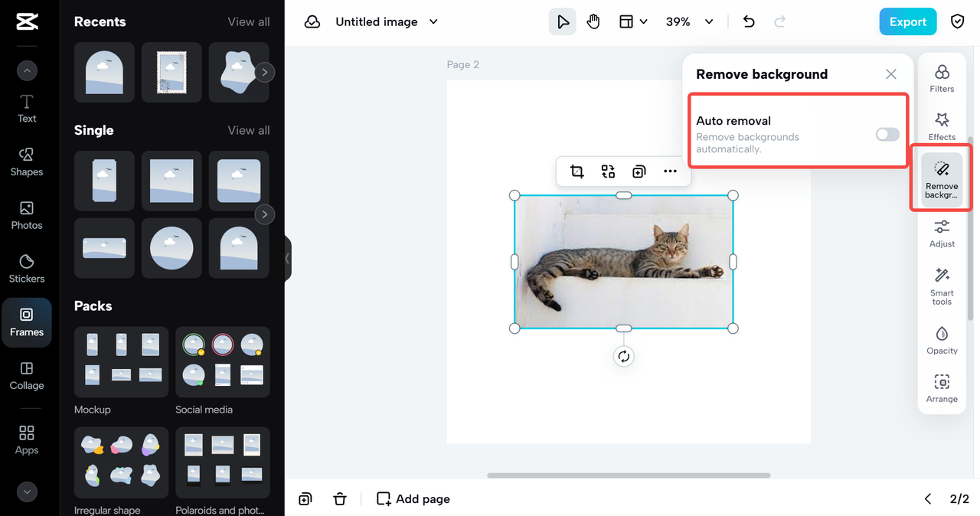Select the Frames sidebar tab
This screenshot has height=516, width=980.
pyautogui.click(x=27, y=322)
